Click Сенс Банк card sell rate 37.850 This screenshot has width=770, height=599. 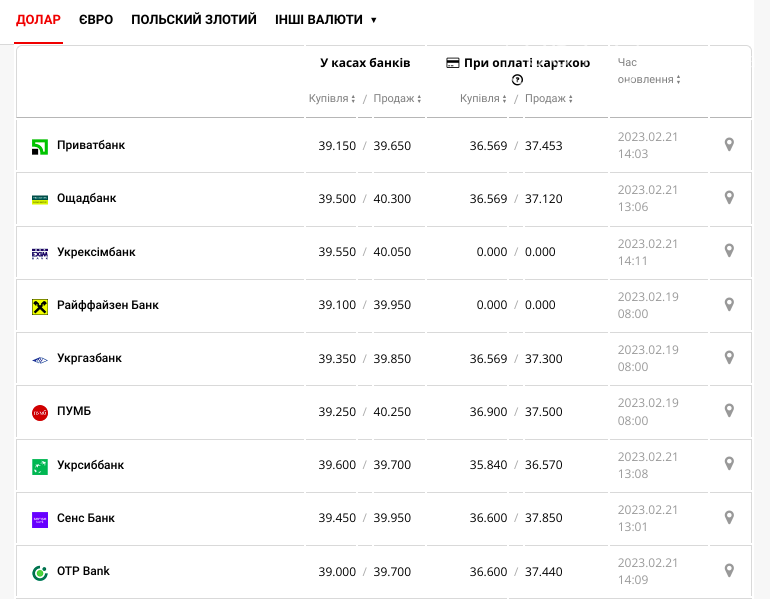coord(544,518)
